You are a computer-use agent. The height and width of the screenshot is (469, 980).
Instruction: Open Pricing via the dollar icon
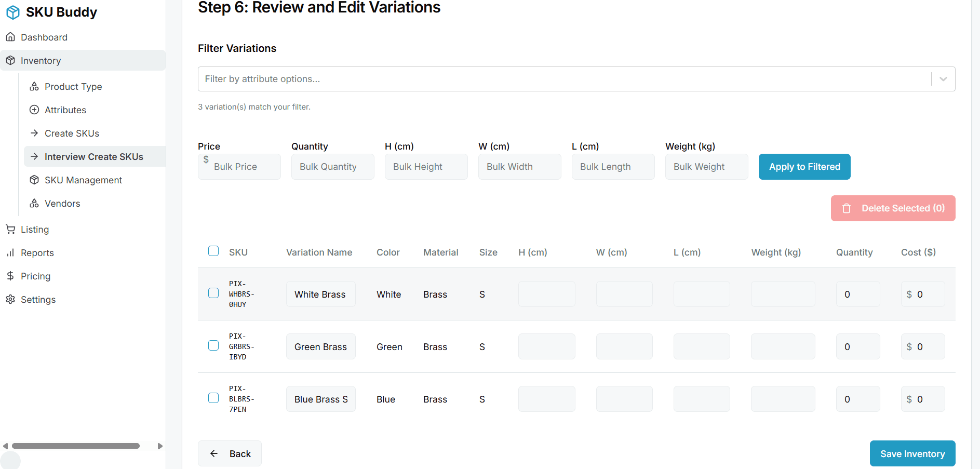coord(11,276)
